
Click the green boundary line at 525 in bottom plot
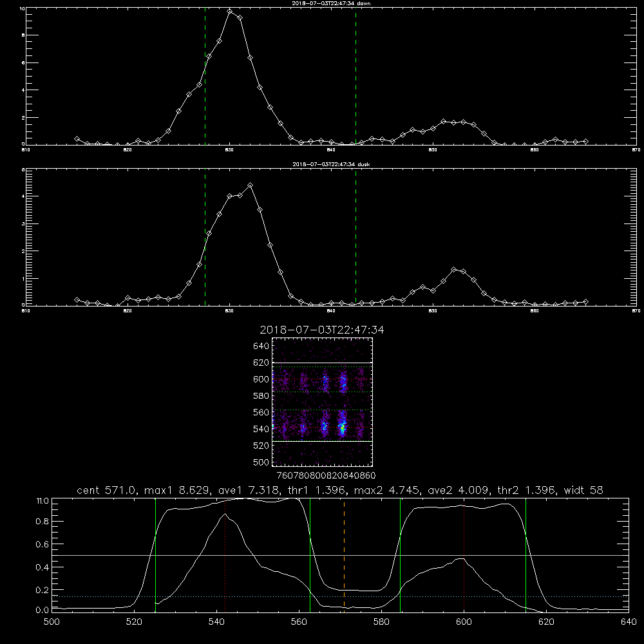point(155,554)
